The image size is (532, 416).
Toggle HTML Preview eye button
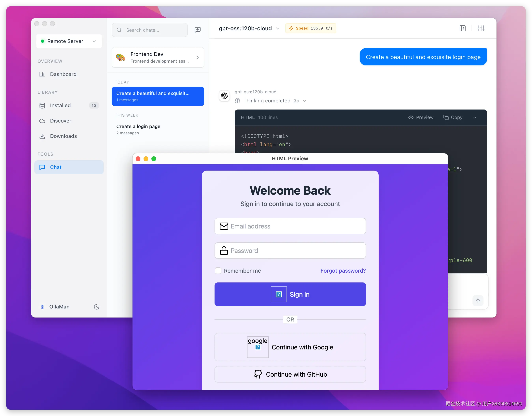(x=421, y=117)
